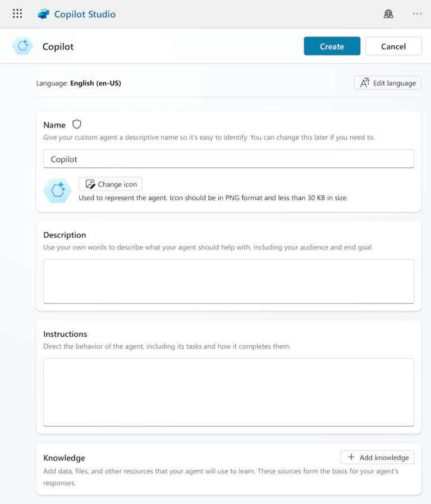The image size is (431, 504).
Task: Click the Copilot Studio logo icon
Action: pos(44,14)
